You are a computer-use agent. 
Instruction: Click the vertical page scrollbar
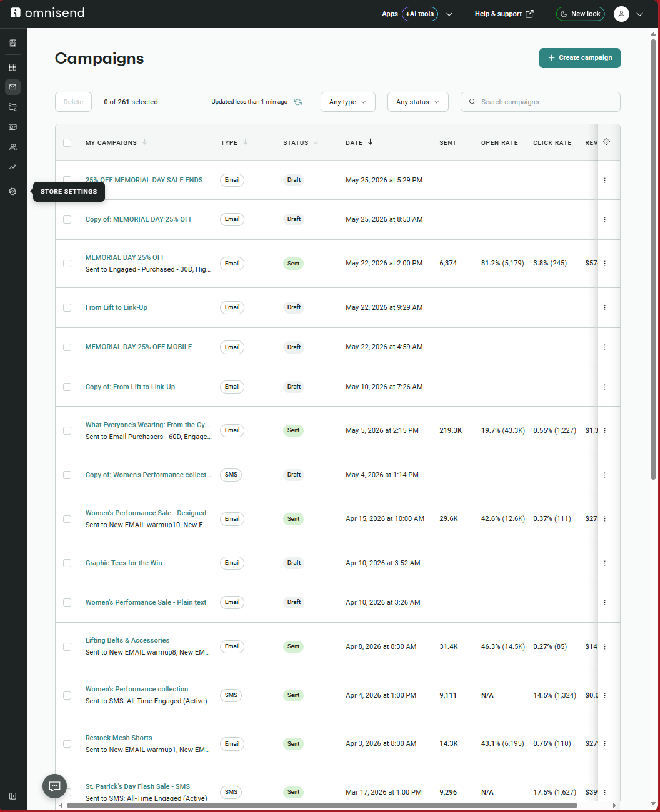pyautogui.click(x=653, y=260)
